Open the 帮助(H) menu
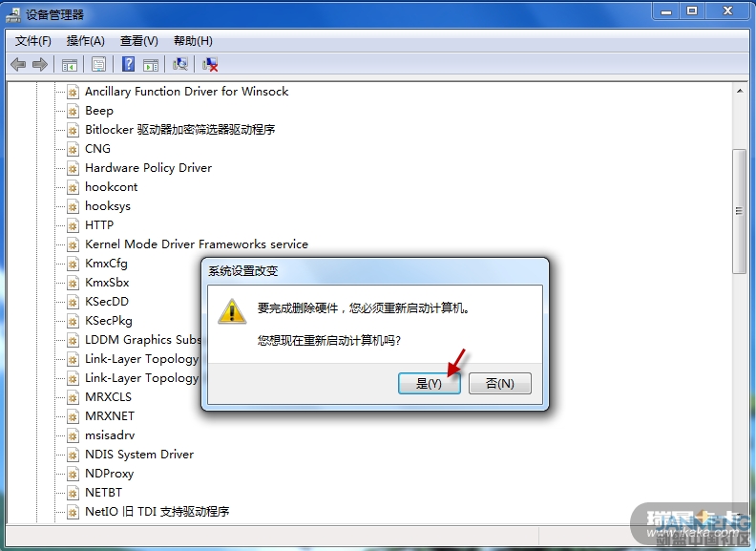 [x=193, y=41]
